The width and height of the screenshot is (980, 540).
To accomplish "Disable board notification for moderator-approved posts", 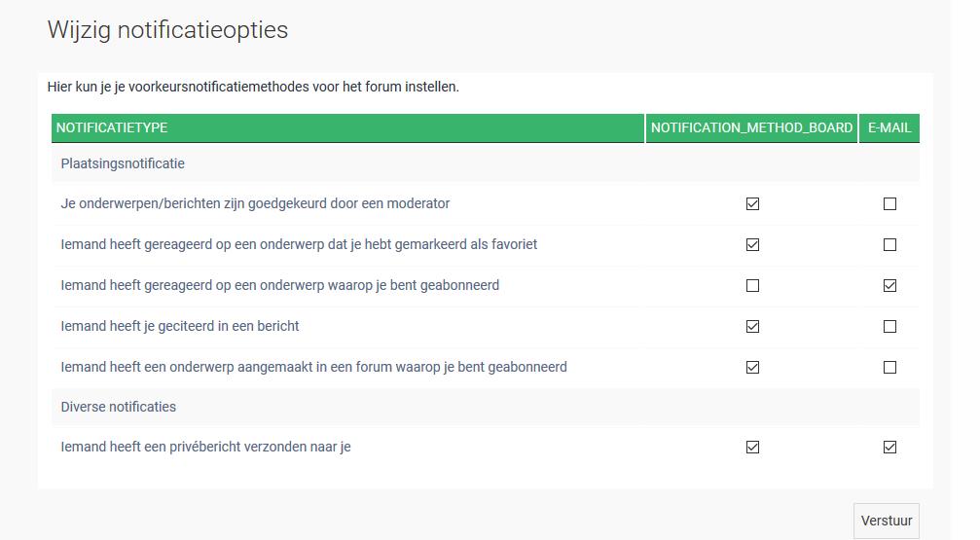I will coord(752,204).
